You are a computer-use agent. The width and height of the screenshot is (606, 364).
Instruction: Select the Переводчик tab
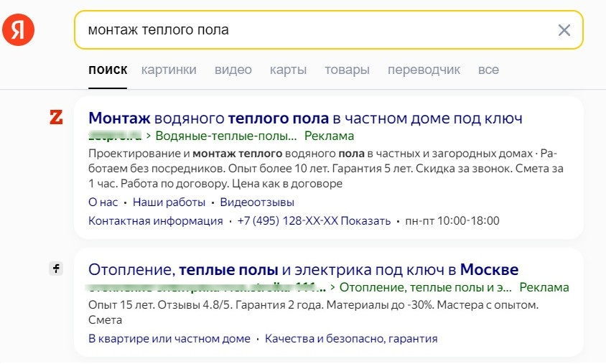(x=424, y=70)
